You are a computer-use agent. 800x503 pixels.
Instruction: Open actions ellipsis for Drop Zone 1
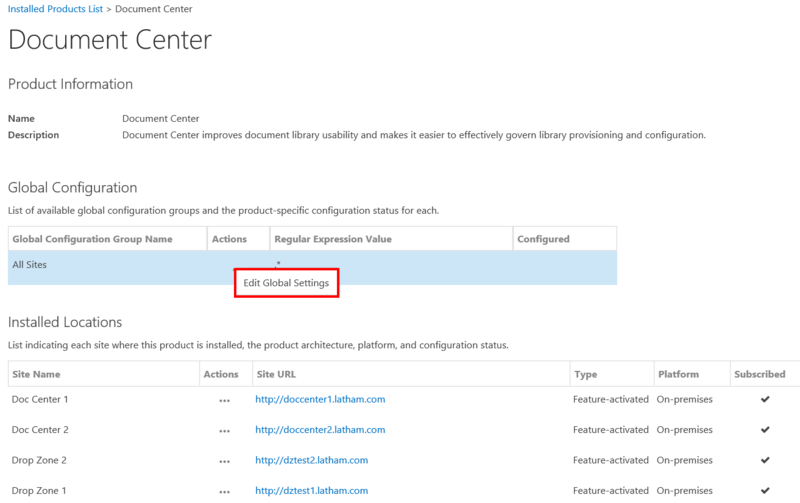(x=224, y=491)
